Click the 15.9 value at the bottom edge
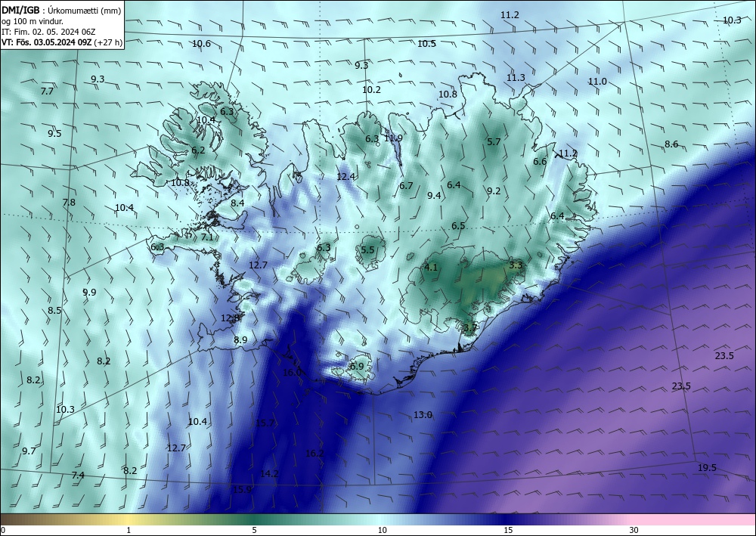 point(242,490)
